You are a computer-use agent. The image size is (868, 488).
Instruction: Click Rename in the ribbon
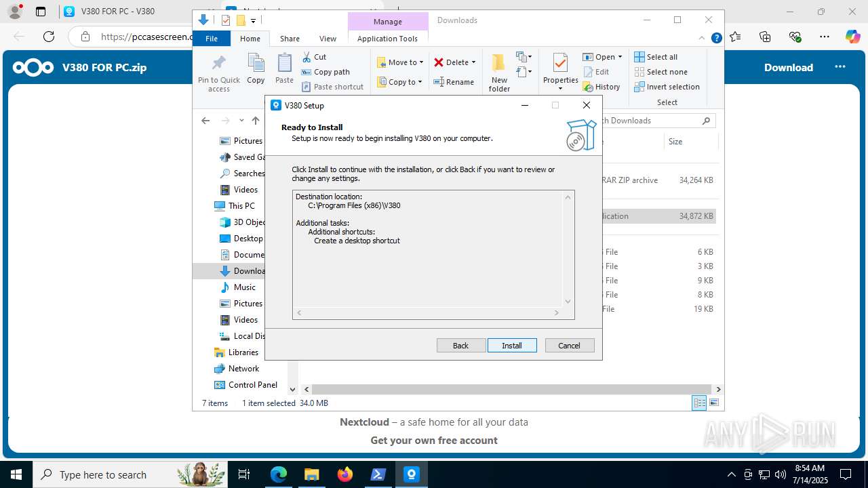454,82
